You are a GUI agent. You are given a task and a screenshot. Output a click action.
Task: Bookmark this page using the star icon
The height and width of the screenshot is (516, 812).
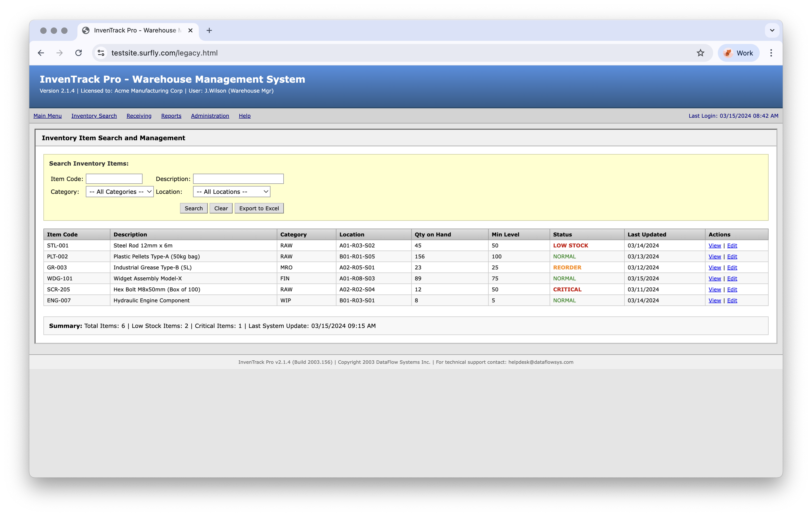[x=701, y=53]
